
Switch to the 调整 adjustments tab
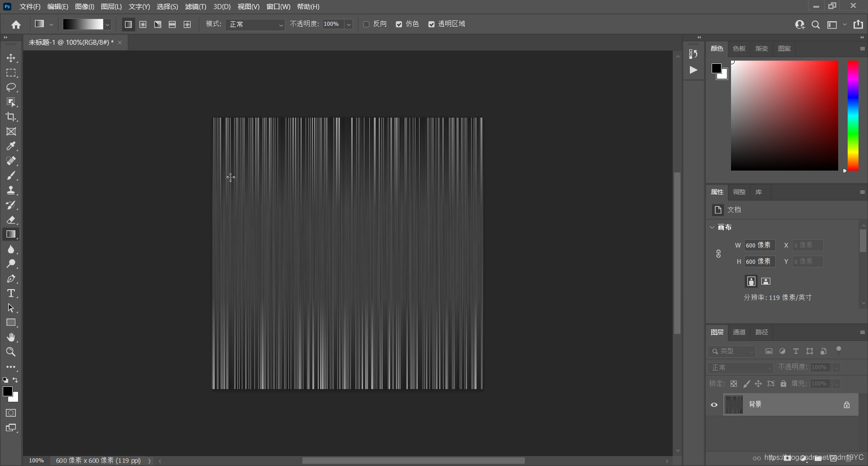[739, 192]
